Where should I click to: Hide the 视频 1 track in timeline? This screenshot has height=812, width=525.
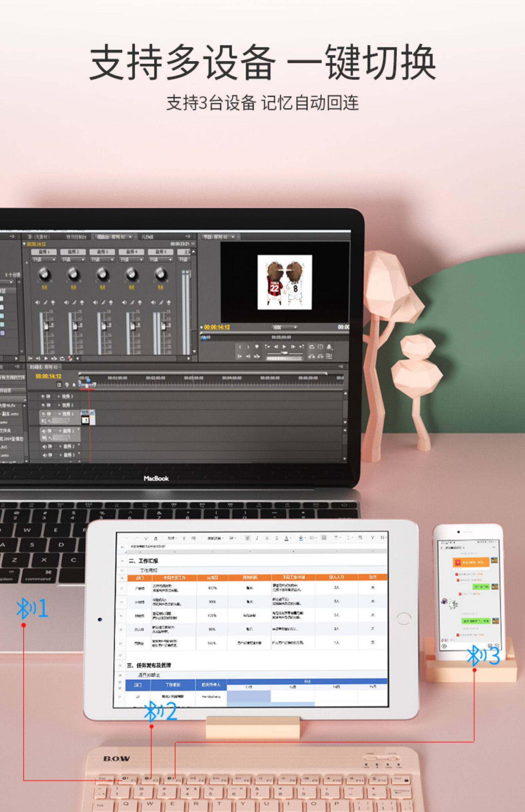[43, 414]
